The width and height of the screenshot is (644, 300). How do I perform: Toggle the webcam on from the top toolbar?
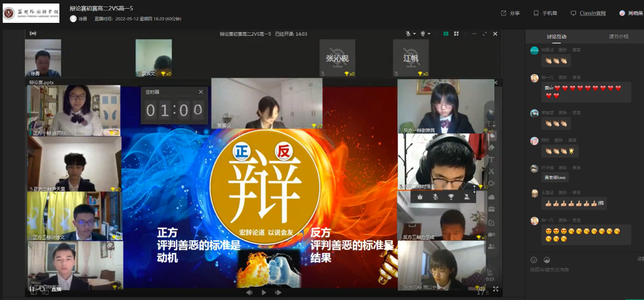423,34
